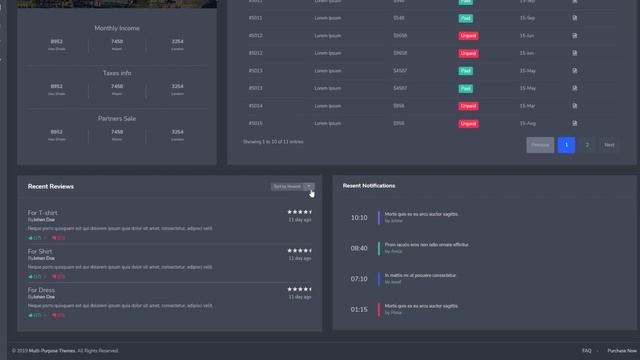Open document icon in the #5015 row
This screenshot has width=640, height=360.
click(x=574, y=123)
